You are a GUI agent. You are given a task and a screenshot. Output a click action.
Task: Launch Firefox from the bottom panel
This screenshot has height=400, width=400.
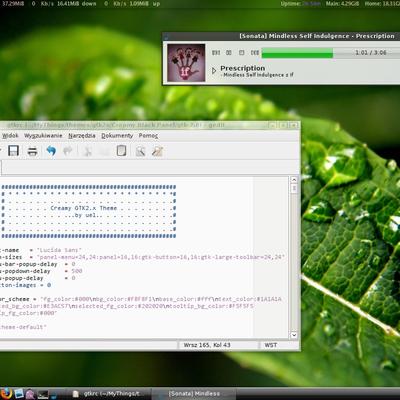pos(7,394)
